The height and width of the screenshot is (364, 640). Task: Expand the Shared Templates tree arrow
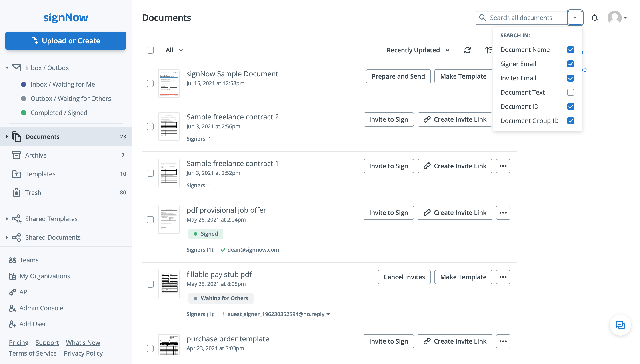click(7, 219)
